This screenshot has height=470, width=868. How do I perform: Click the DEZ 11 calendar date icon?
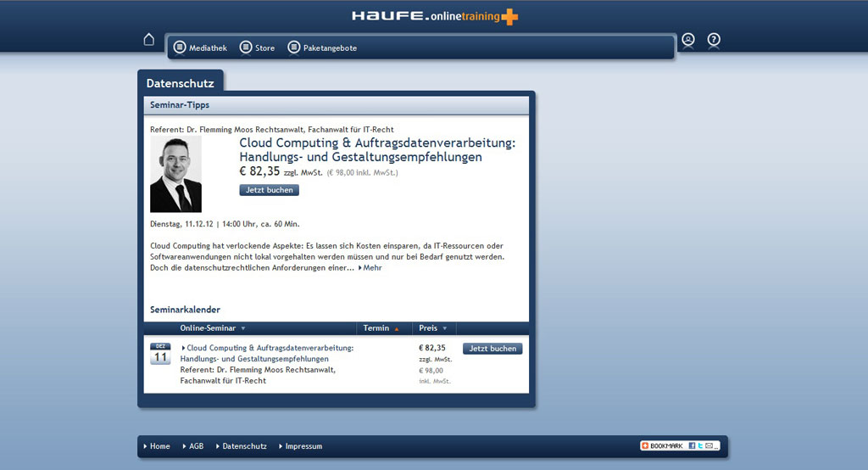coord(160,354)
